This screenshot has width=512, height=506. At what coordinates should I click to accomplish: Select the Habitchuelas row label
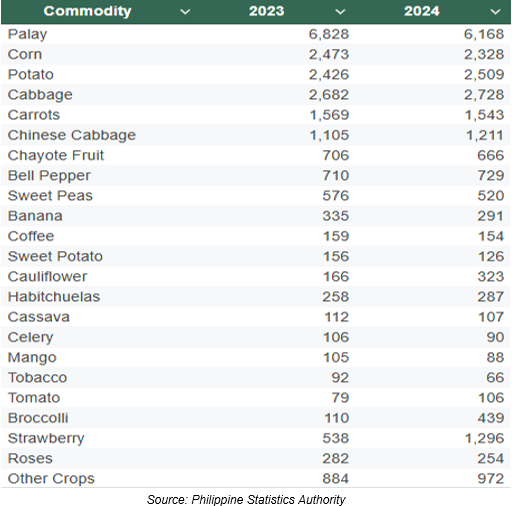54,297
